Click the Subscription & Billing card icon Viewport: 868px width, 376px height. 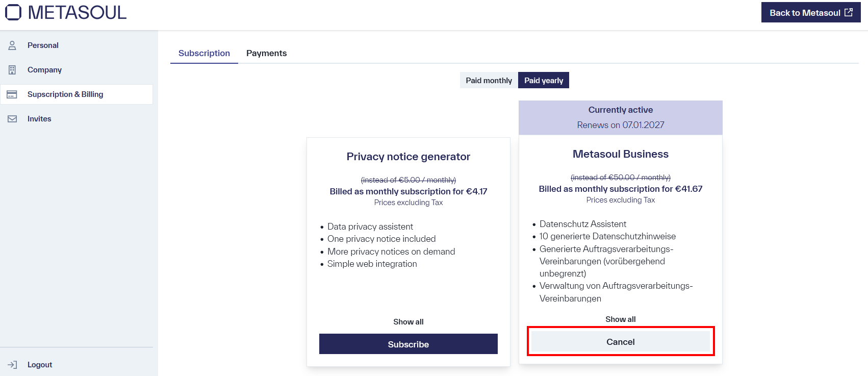(x=11, y=94)
